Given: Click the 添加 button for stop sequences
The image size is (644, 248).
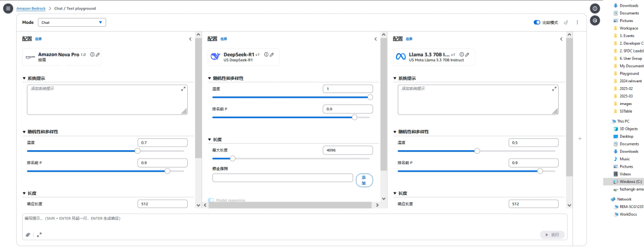Looking at the screenshot, I should coord(364,180).
